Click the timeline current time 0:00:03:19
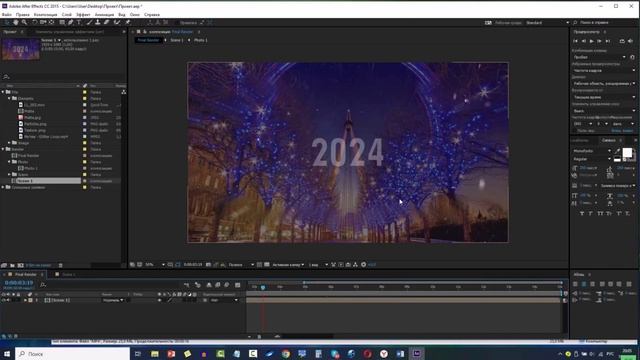640x360 pixels. coord(19,282)
